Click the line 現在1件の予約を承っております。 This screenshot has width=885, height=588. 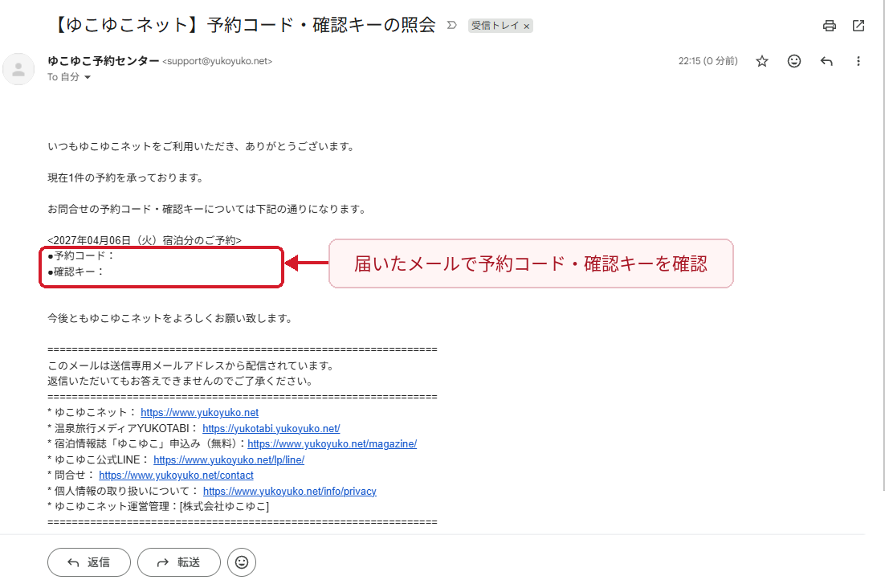(x=125, y=178)
